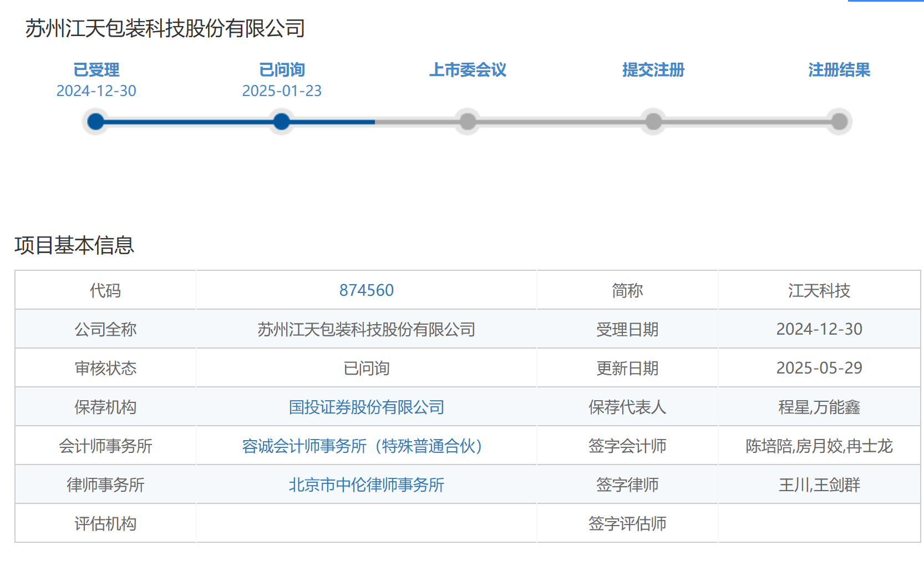
Task: Click the 签字会计师 label cell
Action: [x=627, y=446]
